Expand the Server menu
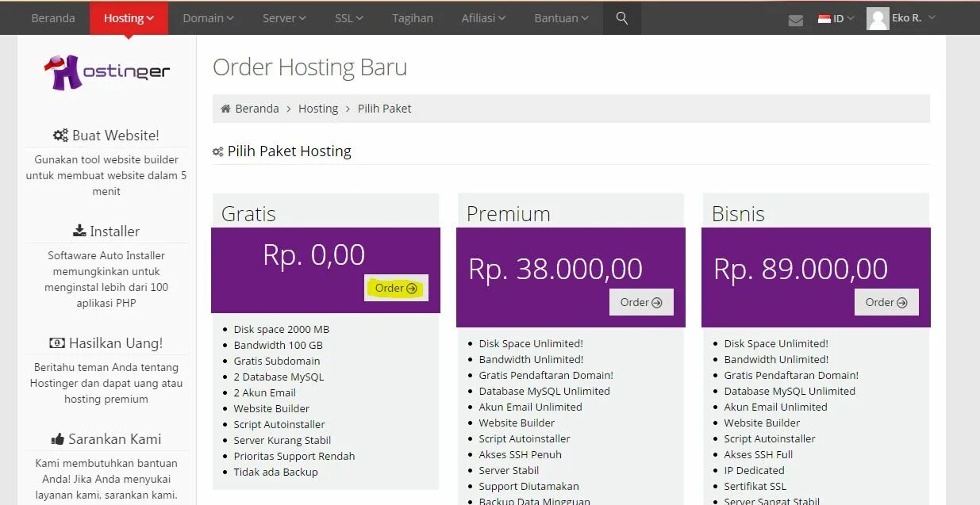Screen dimensions: 980x505 [284, 17]
